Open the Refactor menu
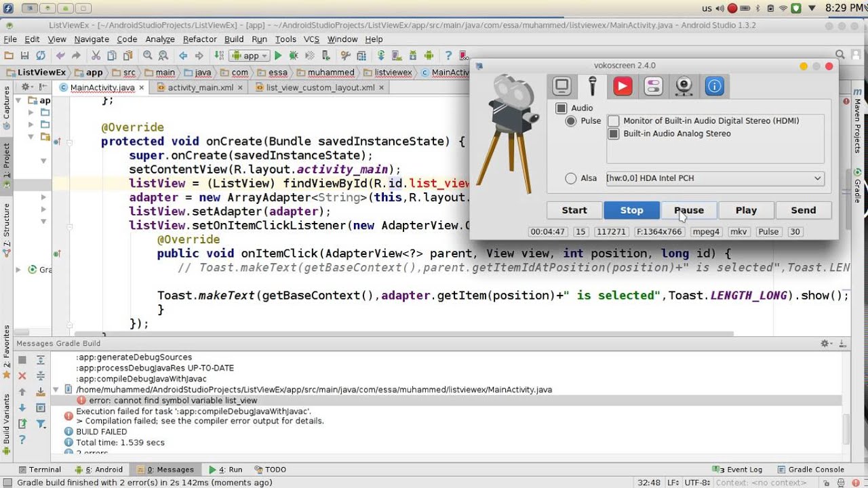This screenshot has height=488, width=868. pos(200,39)
